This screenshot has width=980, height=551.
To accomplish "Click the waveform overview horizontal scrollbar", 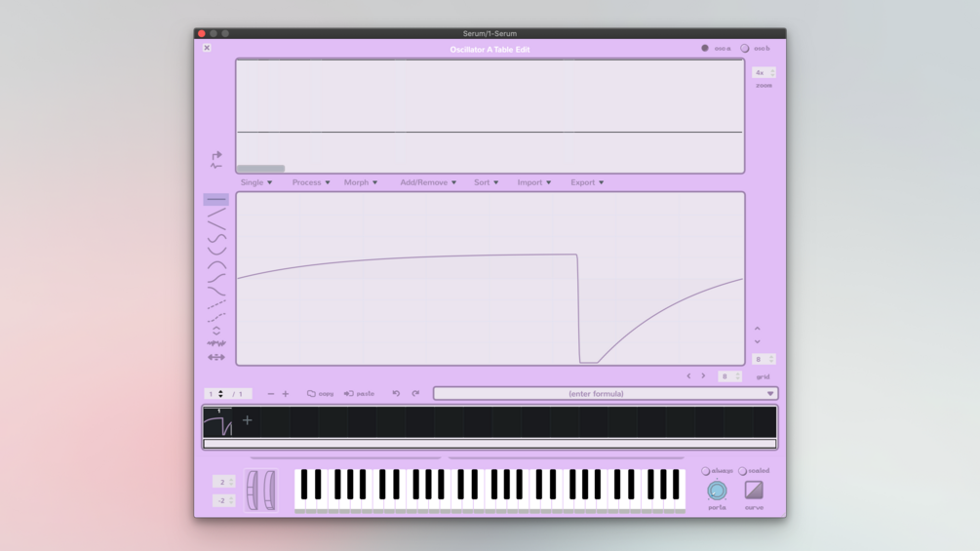I will (260, 169).
